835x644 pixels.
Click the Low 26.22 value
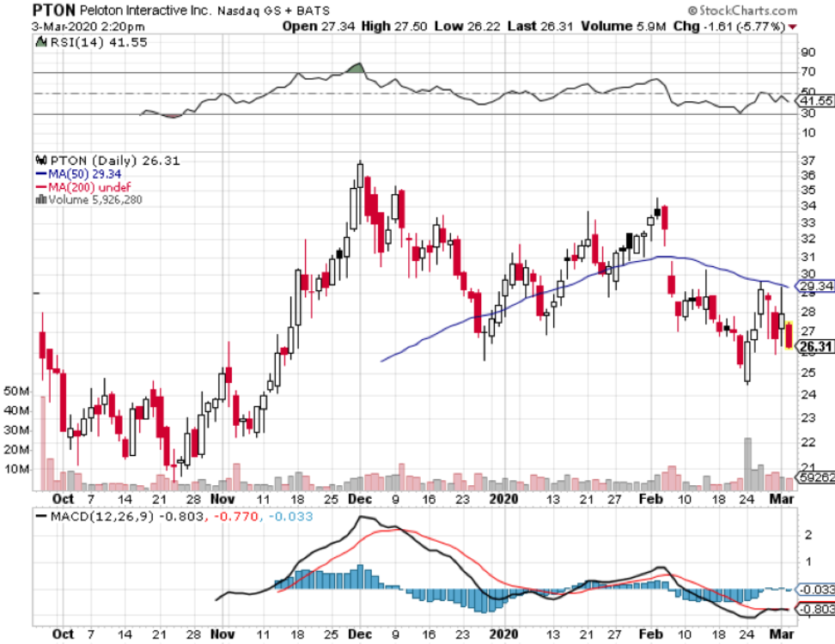pos(467,26)
